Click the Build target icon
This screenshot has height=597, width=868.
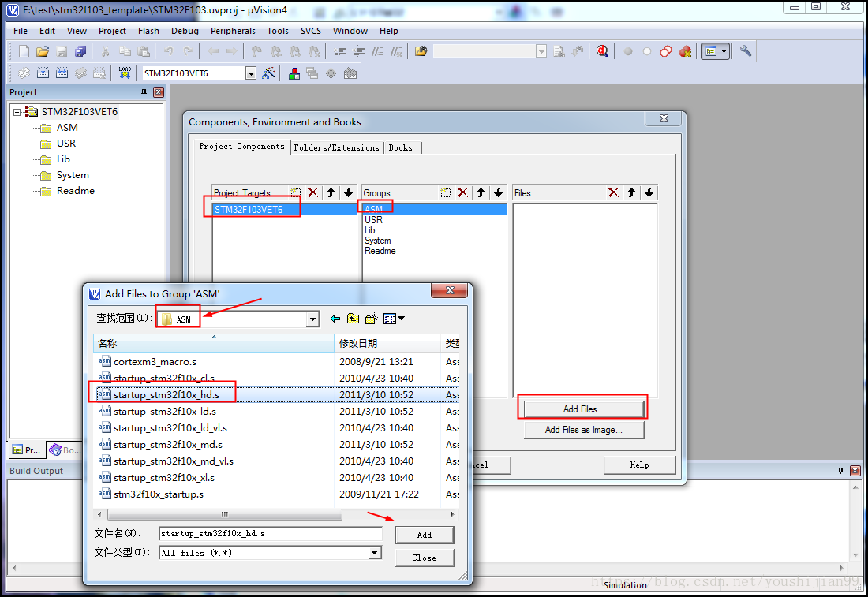click(43, 73)
